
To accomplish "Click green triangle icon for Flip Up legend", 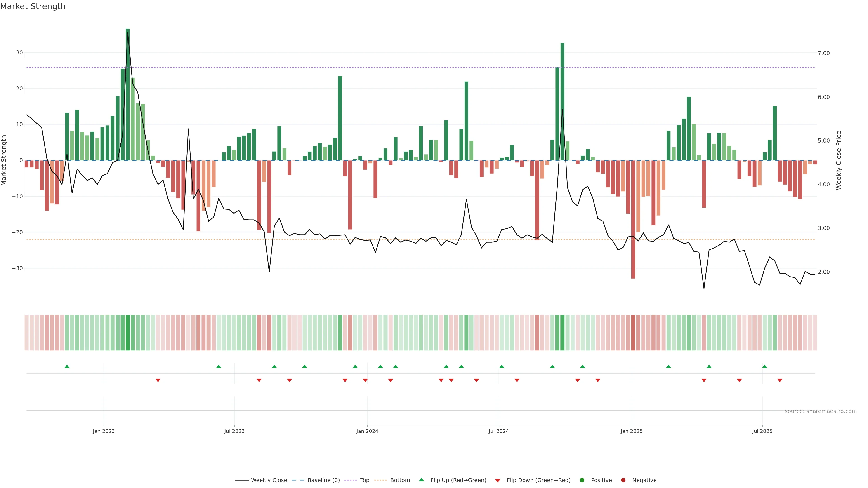I will (x=421, y=480).
